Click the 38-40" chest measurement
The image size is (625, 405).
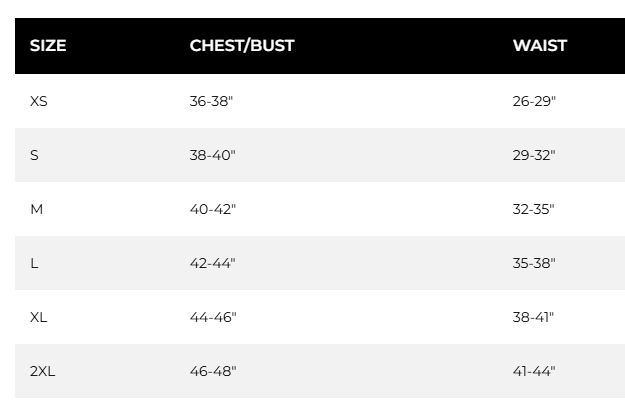213,155
